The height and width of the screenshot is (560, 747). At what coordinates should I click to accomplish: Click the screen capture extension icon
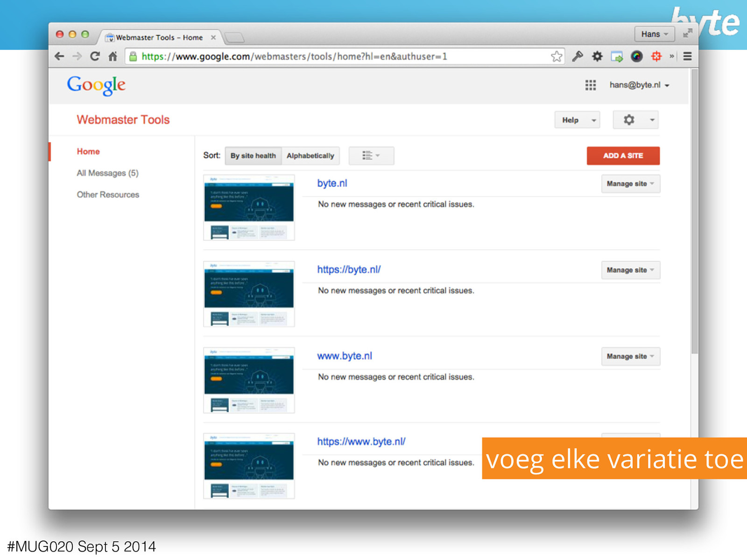[617, 56]
